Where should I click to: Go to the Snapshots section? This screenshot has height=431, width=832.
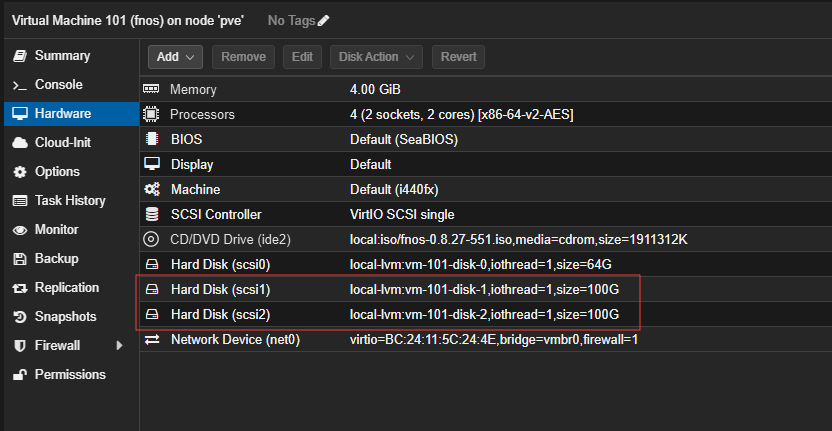(x=65, y=317)
